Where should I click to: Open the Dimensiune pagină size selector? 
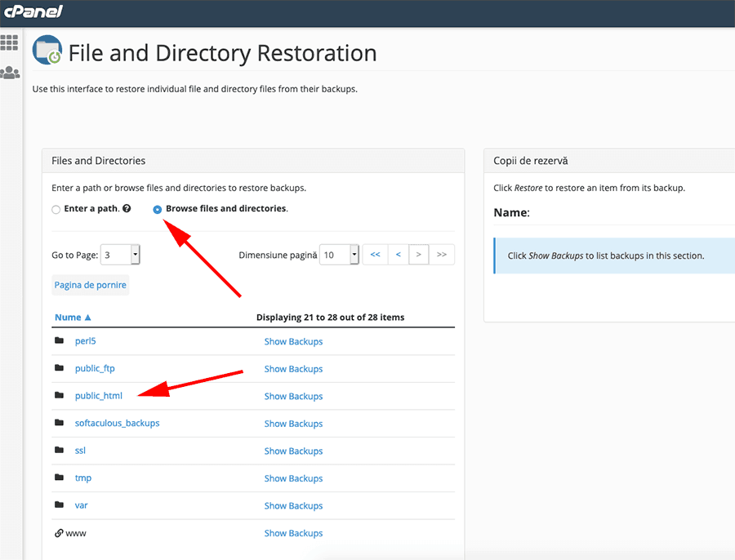(x=339, y=254)
